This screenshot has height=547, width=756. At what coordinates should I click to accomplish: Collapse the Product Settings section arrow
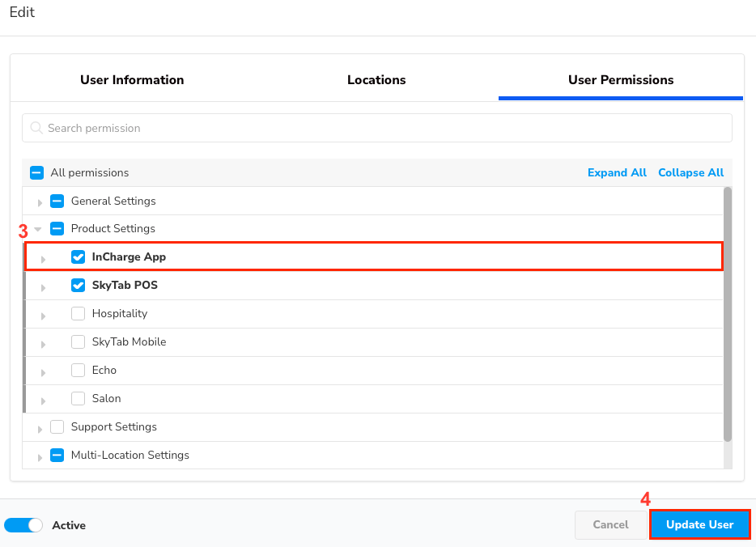click(38, 229)
